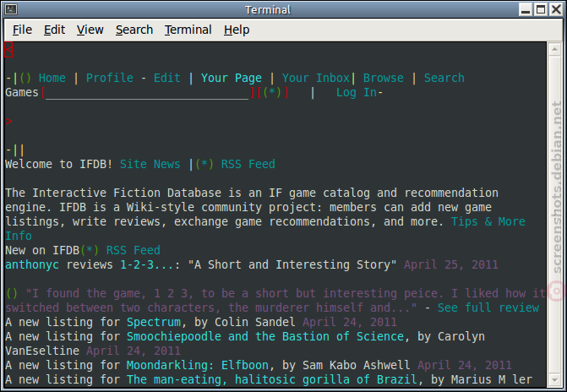Image resolution: width=567 pixels, height=392 pixels.
Task: Click the () image placeholder before review quote
Action: 12,293
